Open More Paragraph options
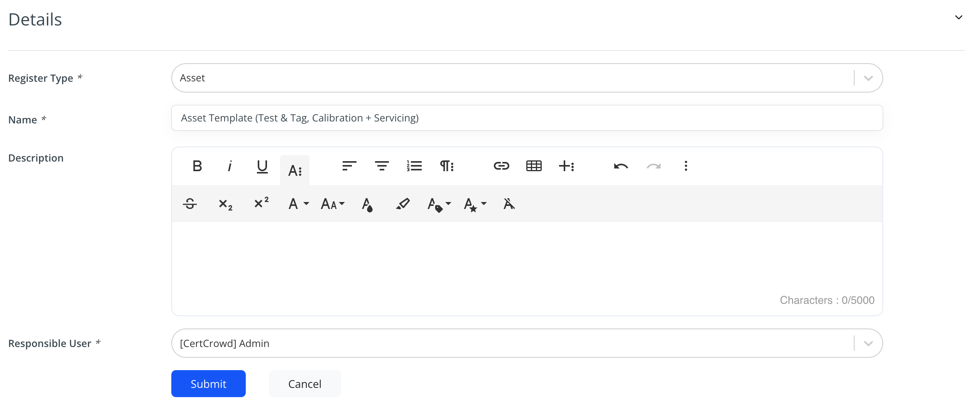 (447, 166)
